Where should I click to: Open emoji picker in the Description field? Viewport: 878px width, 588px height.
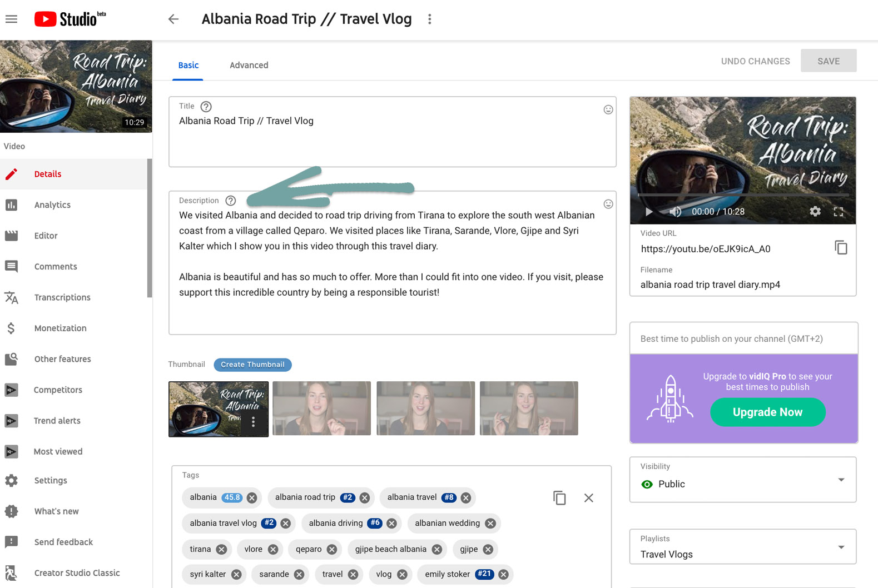pyautogui.click(x=608, y=204)
